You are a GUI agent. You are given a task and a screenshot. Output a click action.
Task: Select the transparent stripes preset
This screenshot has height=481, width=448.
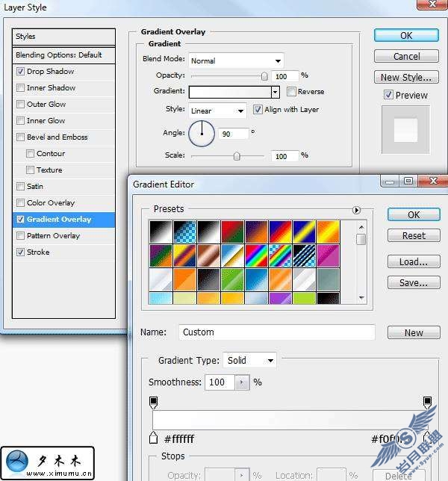tap(304, 255)
